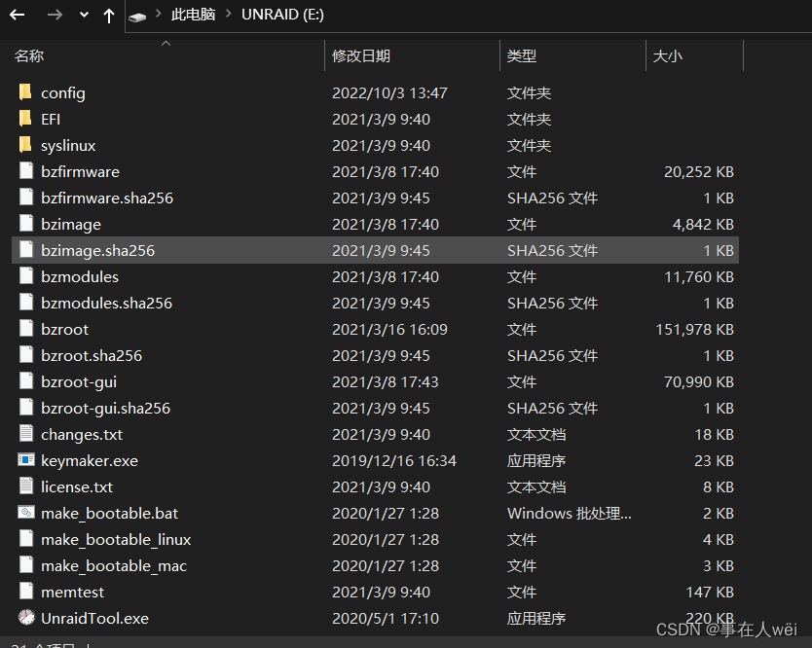The height and width of the screenshot is (648, 812).
Task: Click the make_bootable.bat batch icon
Action: coord(26,513)
